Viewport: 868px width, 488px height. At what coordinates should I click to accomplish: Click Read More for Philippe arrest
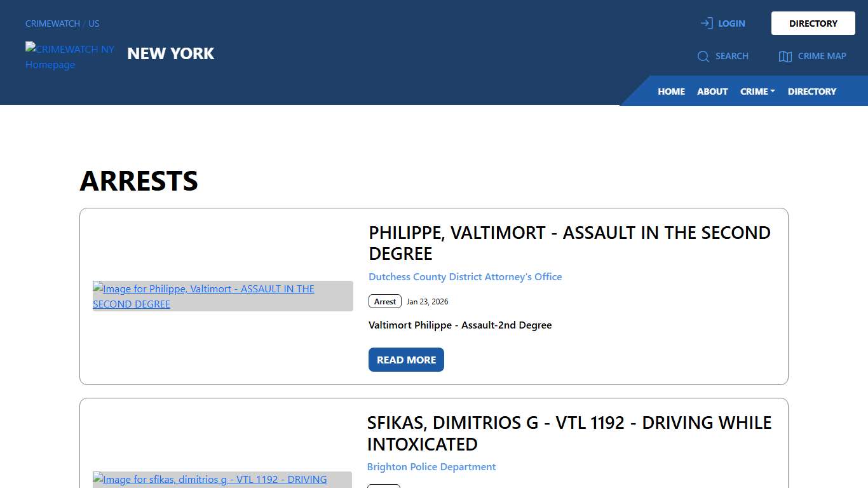(x=406, y=360)
